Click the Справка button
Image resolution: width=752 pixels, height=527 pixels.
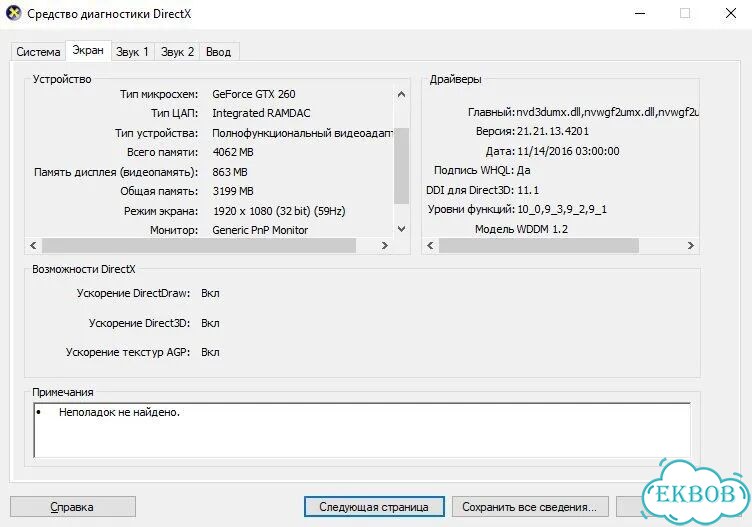point(72,507)
